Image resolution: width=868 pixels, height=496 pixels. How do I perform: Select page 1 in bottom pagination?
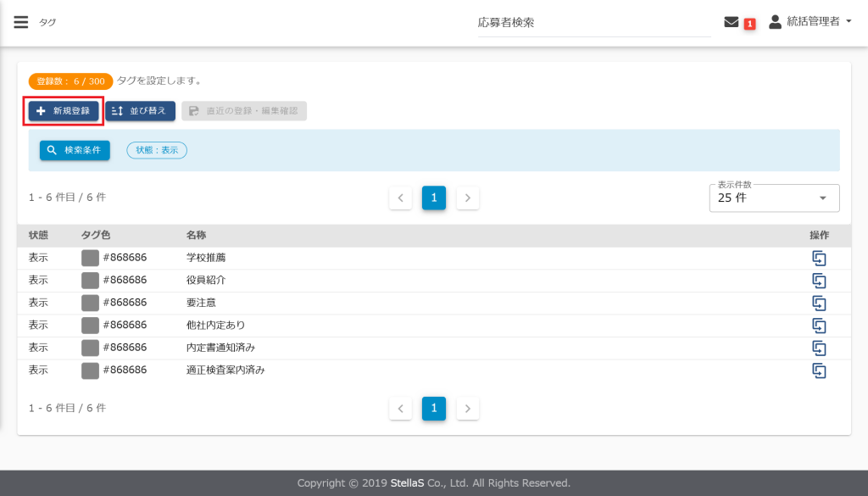(x=434, y=409)
